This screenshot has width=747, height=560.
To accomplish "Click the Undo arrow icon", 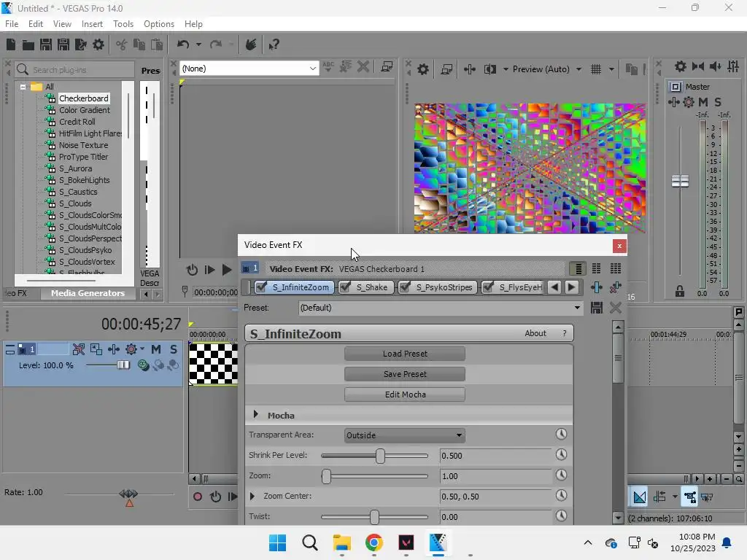I will 183,44.
